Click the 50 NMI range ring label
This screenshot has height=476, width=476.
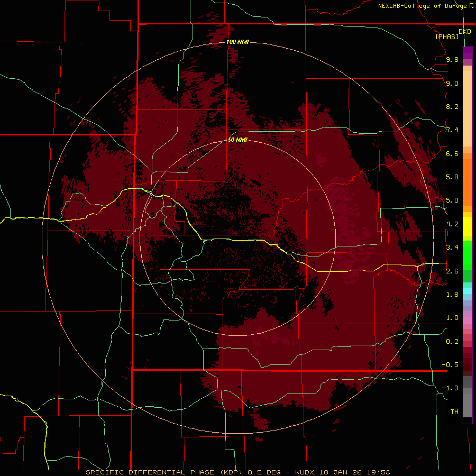[237, 140]
